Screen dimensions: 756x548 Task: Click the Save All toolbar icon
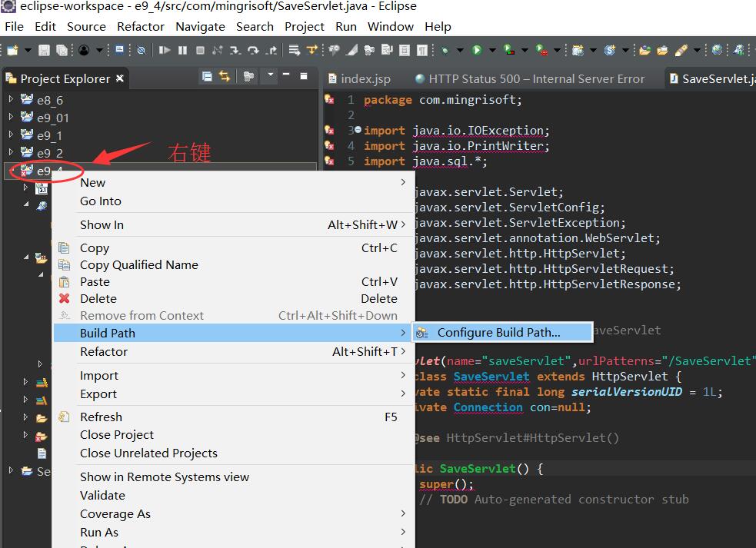62,50
